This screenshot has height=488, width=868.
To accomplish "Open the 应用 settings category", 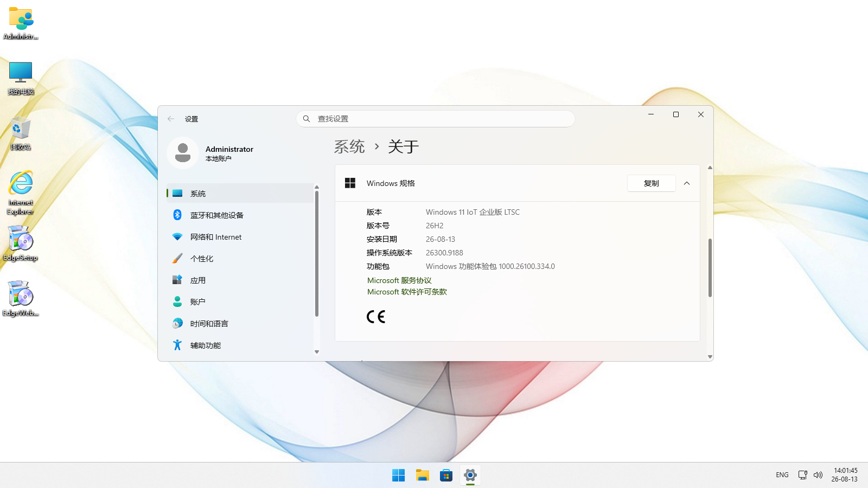I will (240, 280).
